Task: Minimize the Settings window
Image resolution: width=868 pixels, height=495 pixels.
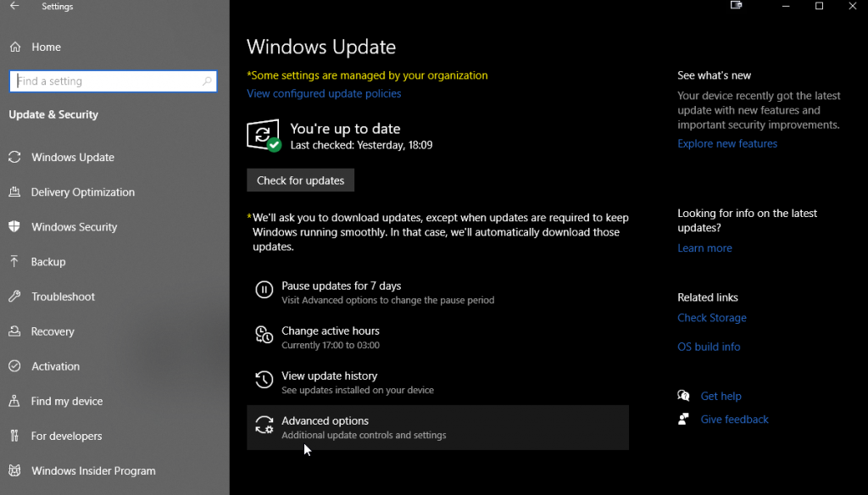Action: pyautogui.click(x=786, y=6)
